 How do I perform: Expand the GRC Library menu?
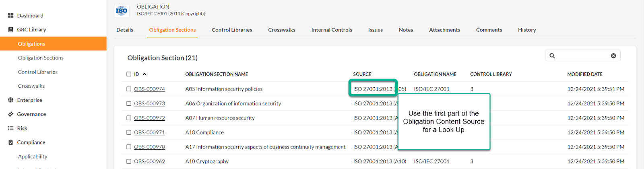click(31, 30)
